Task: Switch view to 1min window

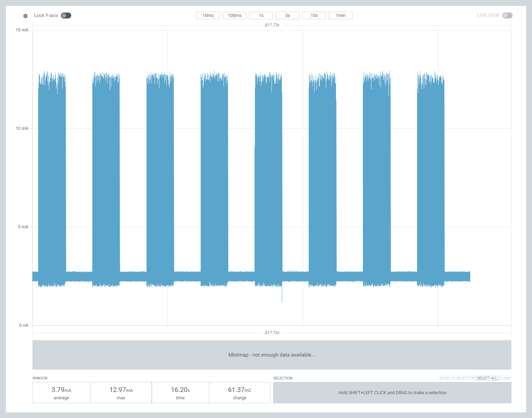Action: tap(340, 15)
